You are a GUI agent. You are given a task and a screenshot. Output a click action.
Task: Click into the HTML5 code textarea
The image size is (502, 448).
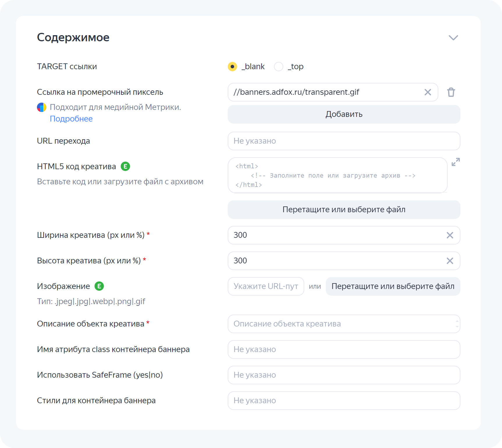[x=337, y=175]
